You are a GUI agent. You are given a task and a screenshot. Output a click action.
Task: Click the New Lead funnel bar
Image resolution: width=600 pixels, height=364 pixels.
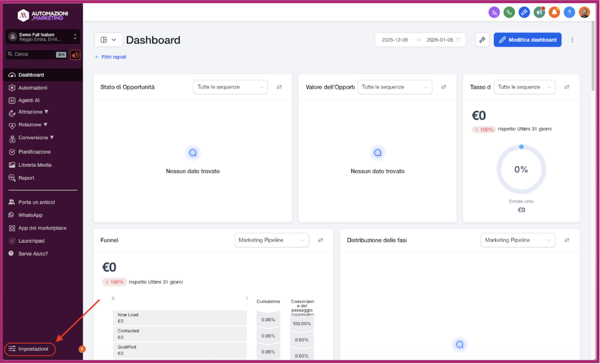point(180,318)
